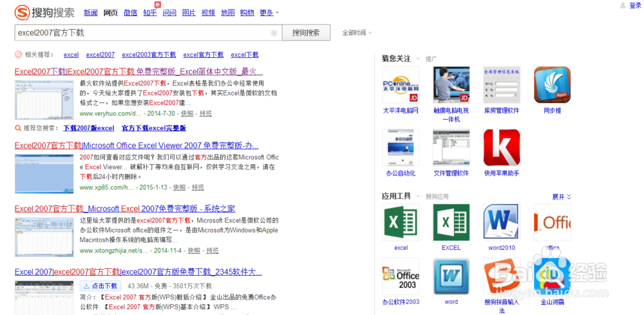The height and width of the screenshot is (315, 644).
Task: Click the magnifier icon beside 相关推荐
Action: click(x=18, y=55)
